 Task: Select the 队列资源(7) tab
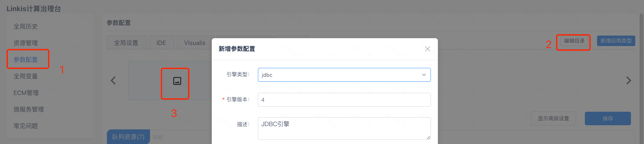pyautogui.click(x=128, y=137)
